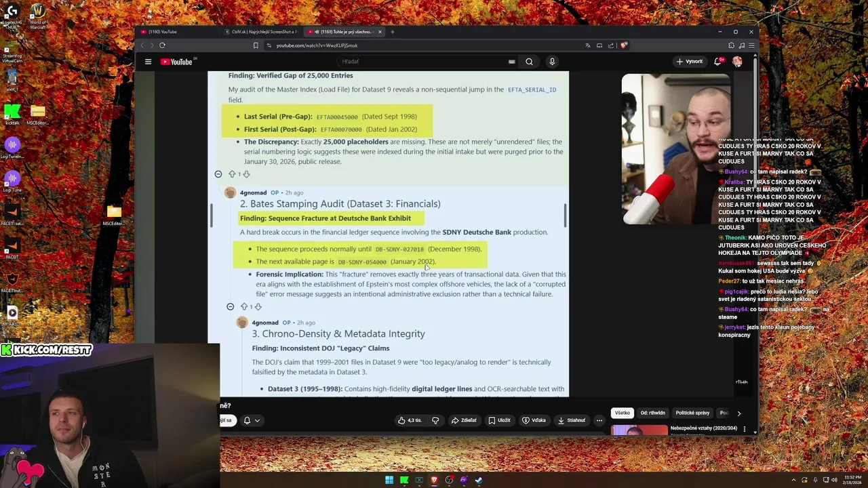Reload the page in browser
The width and height of the screenshot is (868, 488).
pos(162,45)
